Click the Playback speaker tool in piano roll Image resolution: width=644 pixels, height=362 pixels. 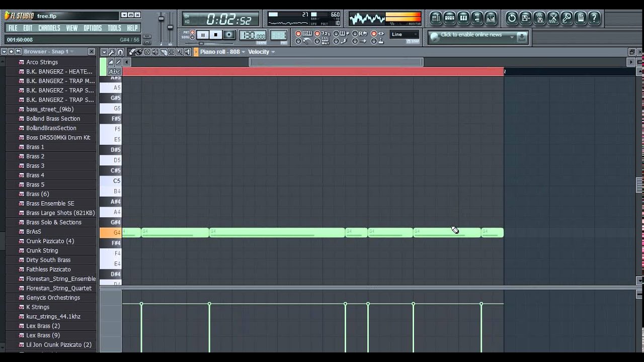point(187,52)
